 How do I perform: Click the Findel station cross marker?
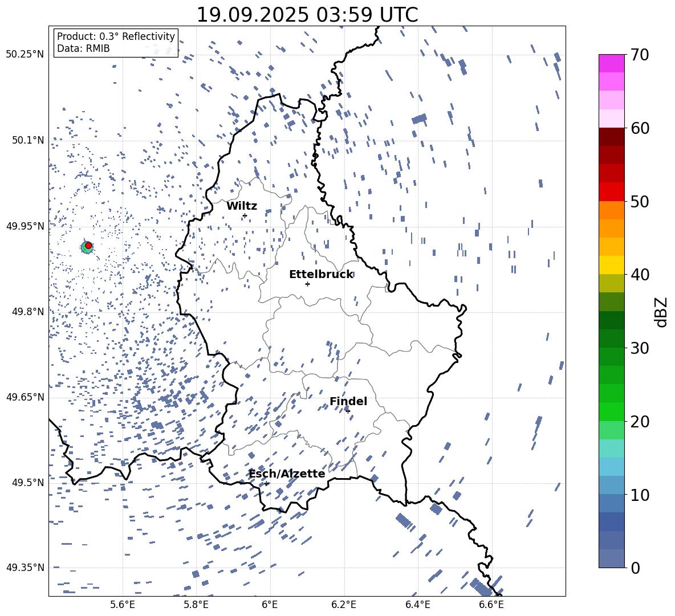tap(348, 411)
